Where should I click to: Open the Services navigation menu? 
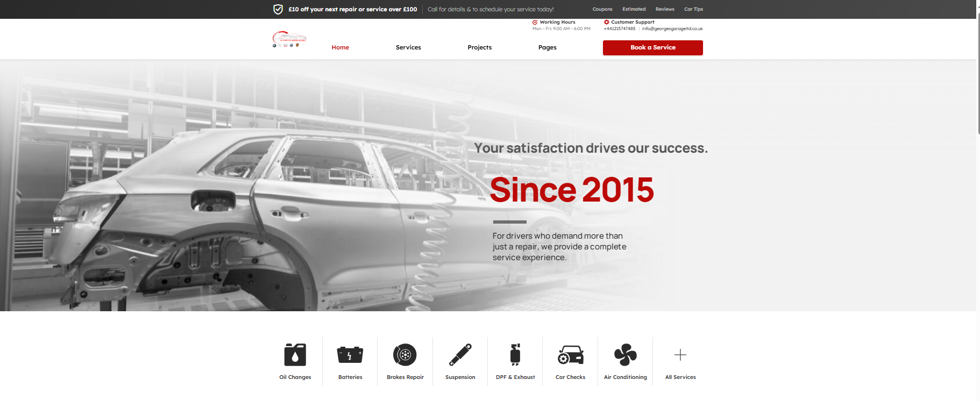tap(408, 47)
